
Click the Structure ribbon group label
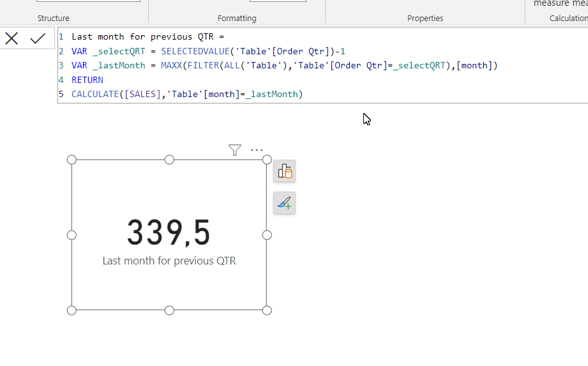(x=53, y=19)
